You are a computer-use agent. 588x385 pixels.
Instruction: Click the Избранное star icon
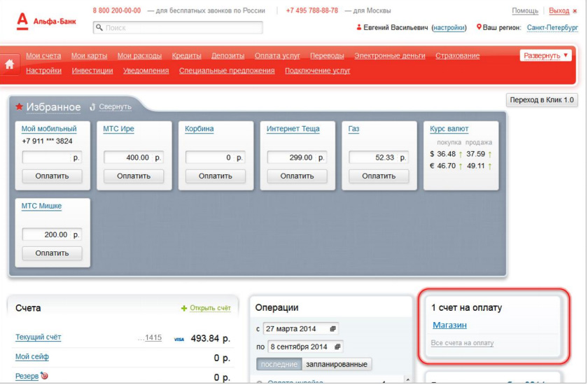(19, 107)
